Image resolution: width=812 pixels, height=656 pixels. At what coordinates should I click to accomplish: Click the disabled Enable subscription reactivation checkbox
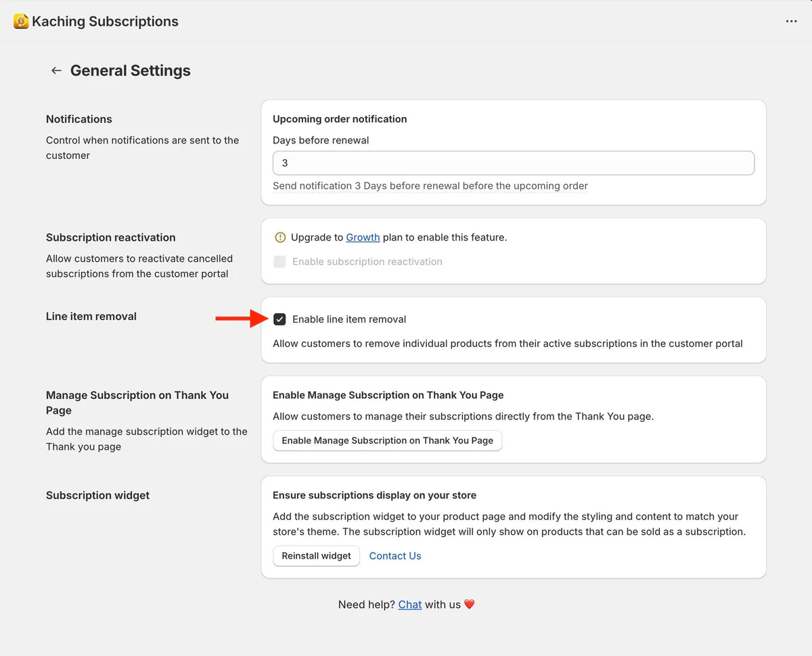tap(279, 262)
